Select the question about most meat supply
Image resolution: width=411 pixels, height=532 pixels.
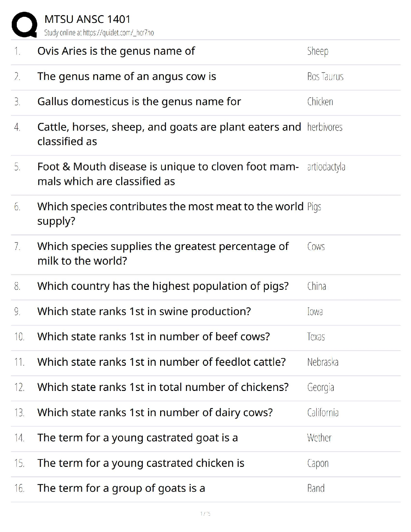point(170,213)
